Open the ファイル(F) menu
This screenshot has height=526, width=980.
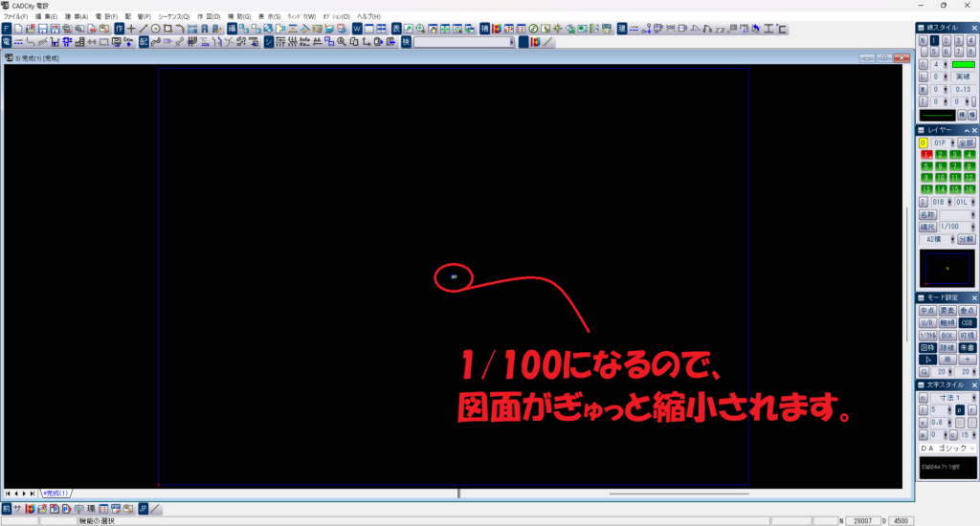click(x=15, y=17)
